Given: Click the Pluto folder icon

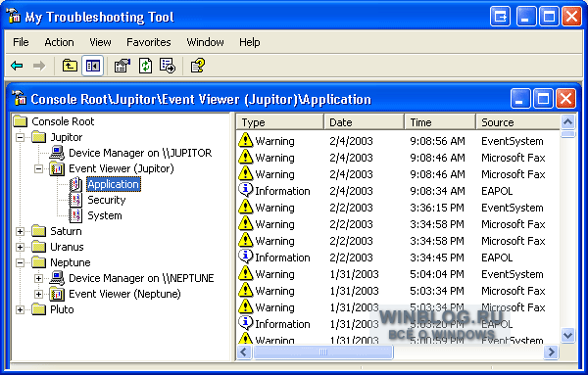Looking at the screenshot, I should [39, 309].
